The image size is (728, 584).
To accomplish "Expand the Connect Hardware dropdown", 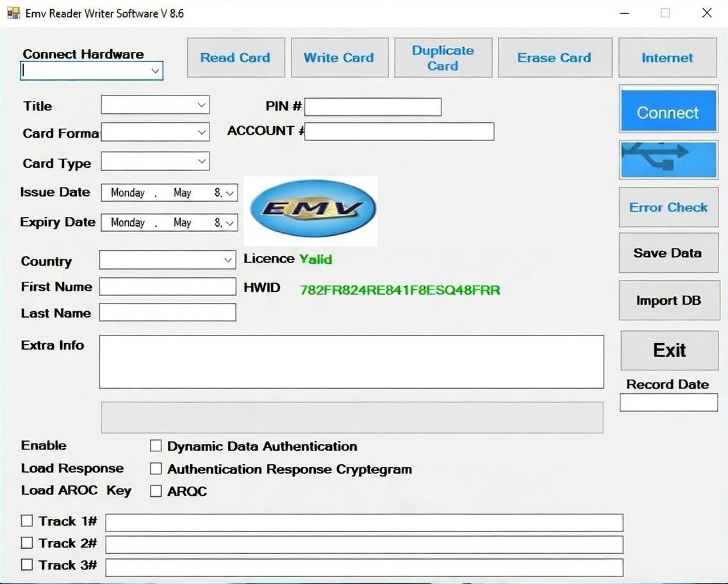I will click(x=155, y=71).
